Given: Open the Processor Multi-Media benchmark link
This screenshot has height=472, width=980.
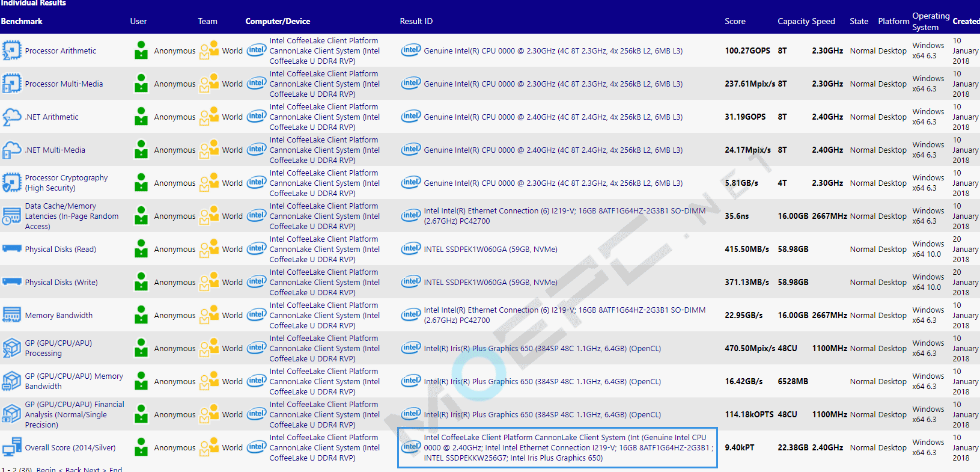Looking at the screenshot, I should pyautogui.click(x=64, y=84).
